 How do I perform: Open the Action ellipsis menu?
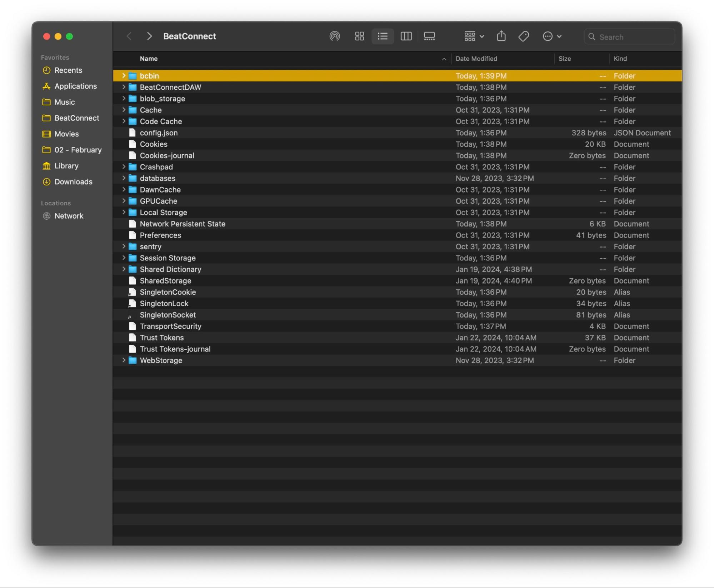pos(552,36)
